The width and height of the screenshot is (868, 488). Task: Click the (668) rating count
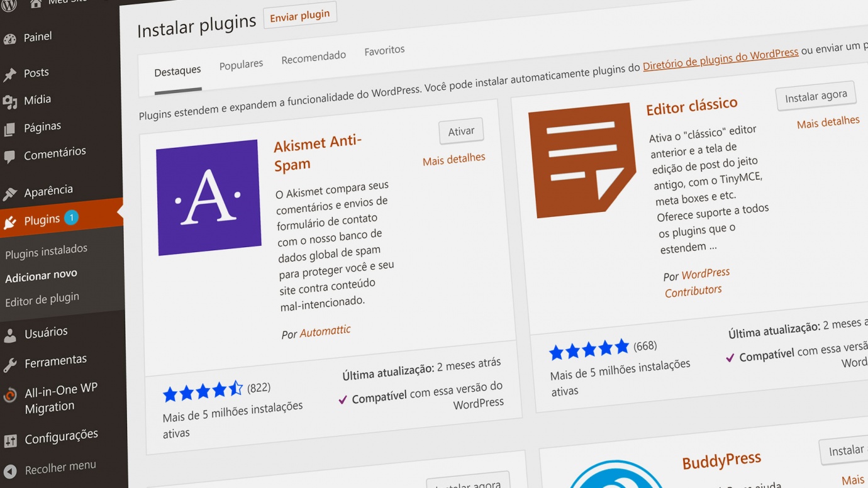(645, 347)
